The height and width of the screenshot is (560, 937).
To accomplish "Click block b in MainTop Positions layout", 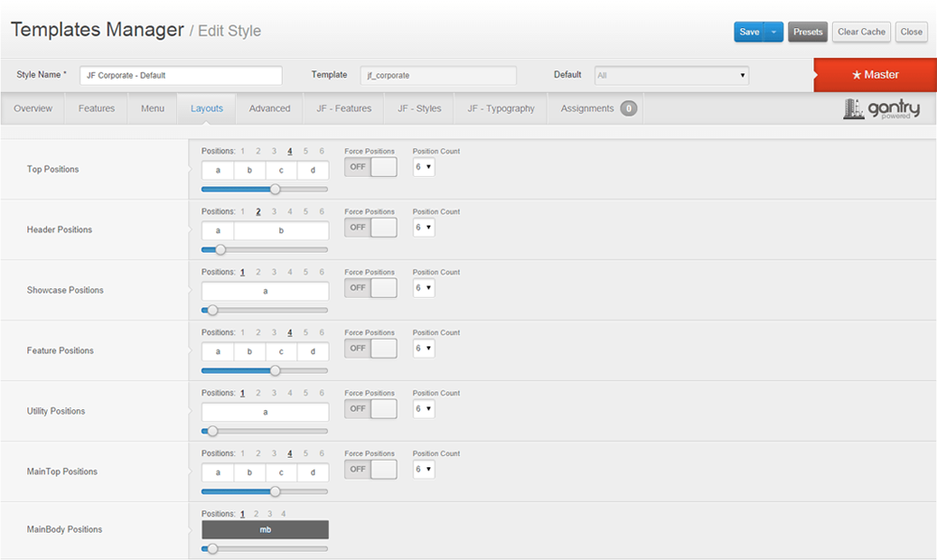I will pyautogui.click(x=249, y=472).
